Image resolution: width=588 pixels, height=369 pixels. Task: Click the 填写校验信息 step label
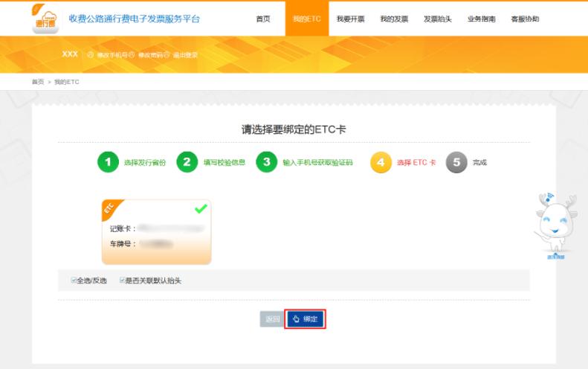(x=224, y=162)
